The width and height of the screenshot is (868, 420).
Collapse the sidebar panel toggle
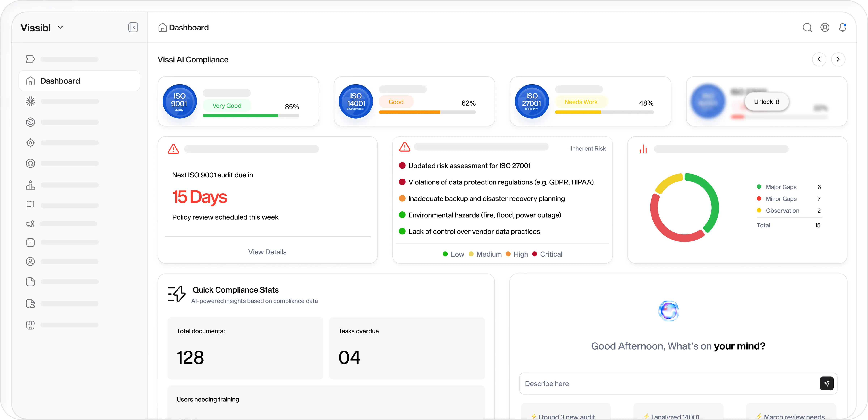click(133, 27)
